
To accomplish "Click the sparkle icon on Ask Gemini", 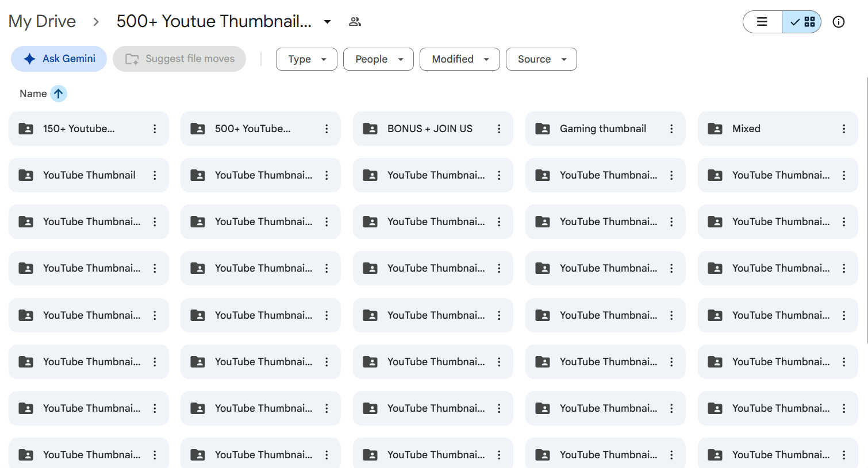I will tap(30, 59).
